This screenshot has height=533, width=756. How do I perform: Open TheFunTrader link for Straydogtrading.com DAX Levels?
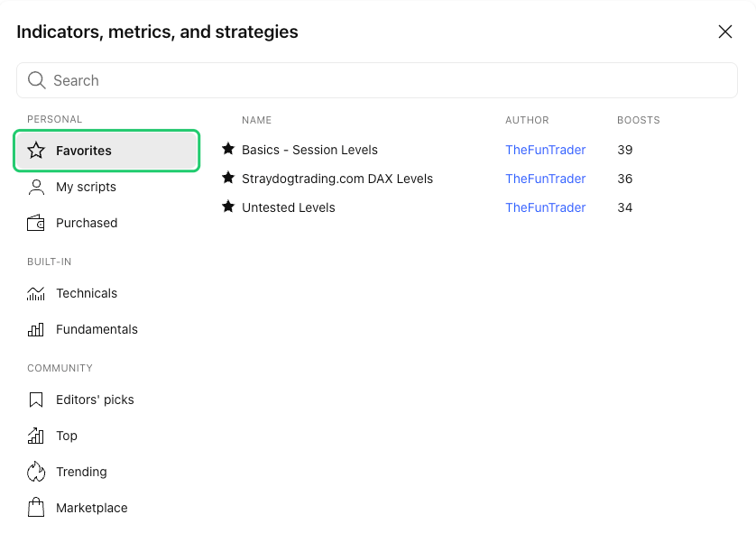click(x=545, y=179)
